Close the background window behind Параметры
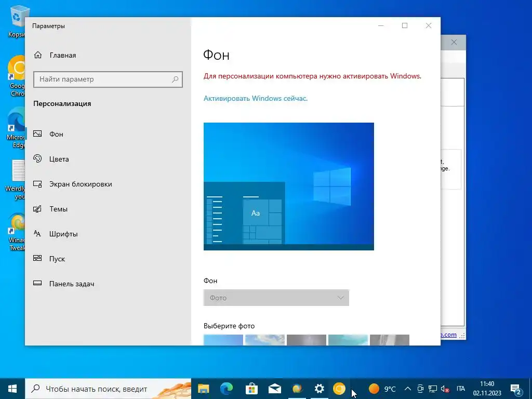The image size is (532, 399). (x=454, y=43)
